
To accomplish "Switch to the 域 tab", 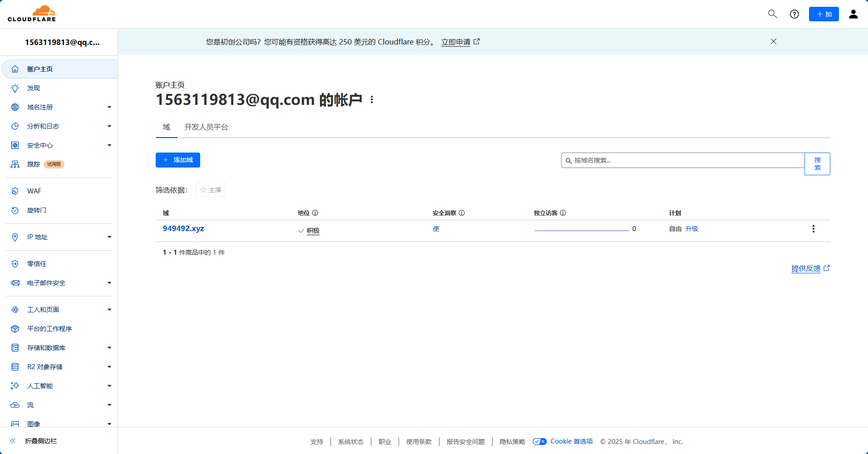I will [166, 127].
